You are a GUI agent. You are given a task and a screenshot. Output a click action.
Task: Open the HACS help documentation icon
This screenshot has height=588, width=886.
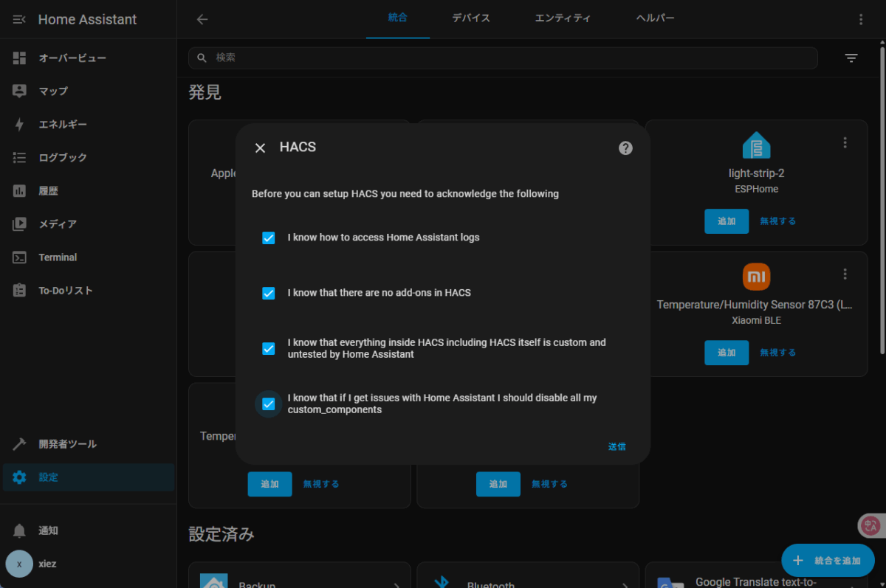[625, 148]
